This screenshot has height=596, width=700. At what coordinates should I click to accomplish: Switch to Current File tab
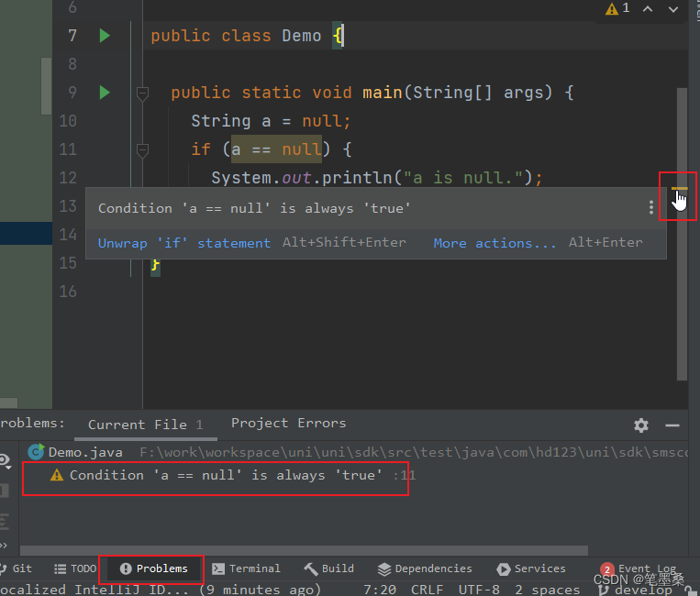coord(146,425)
